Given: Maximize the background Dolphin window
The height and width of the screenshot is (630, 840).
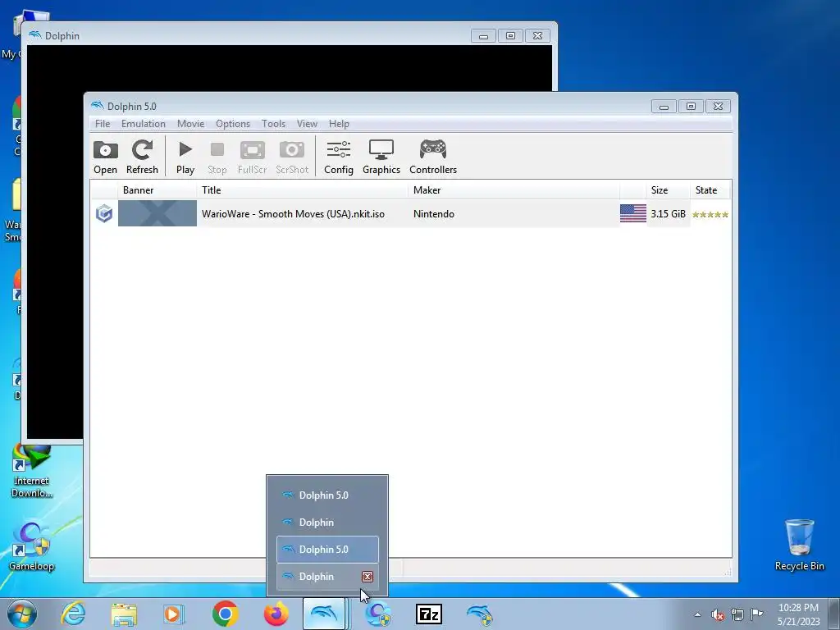Looking at the screenshot, I should tap(510, 36).
